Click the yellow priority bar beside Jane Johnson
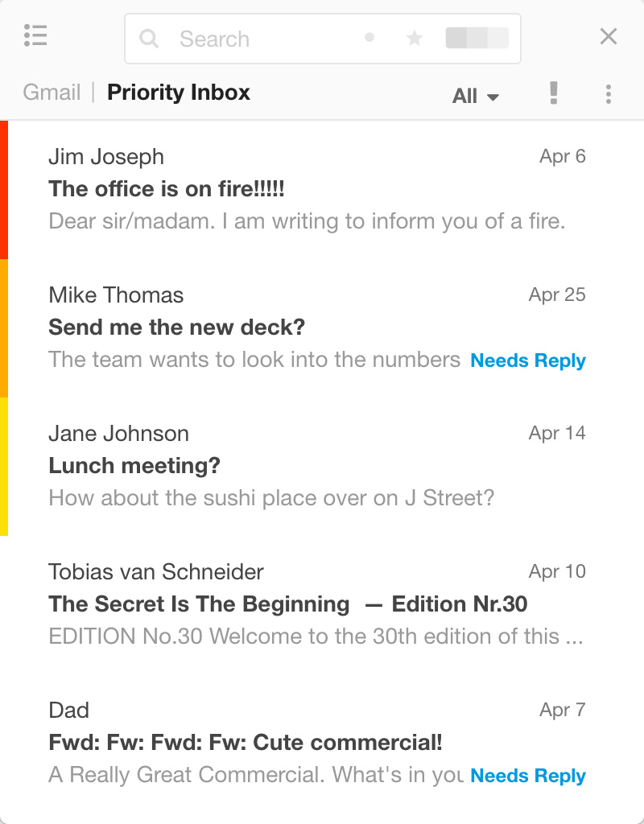The height and width of the screenshot is (824, 644). click(x=4, y=467)
